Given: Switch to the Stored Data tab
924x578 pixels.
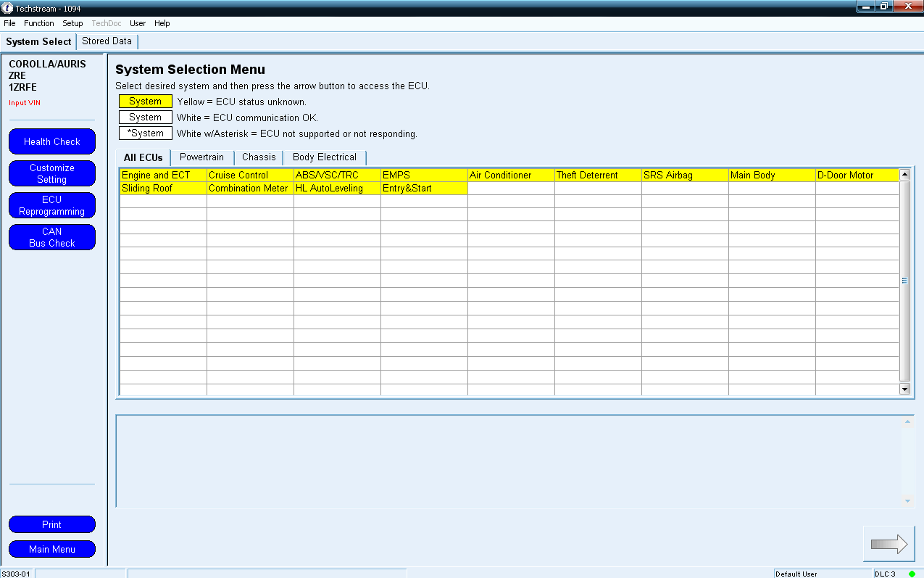Looking at the screenshot, I should pos(107,41).
